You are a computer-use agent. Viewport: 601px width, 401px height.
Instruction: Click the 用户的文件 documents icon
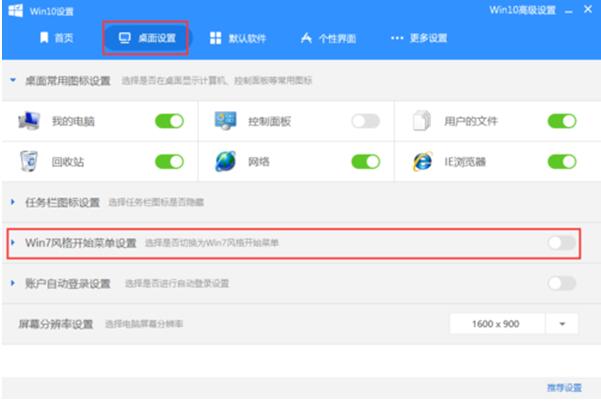point(421,121)
